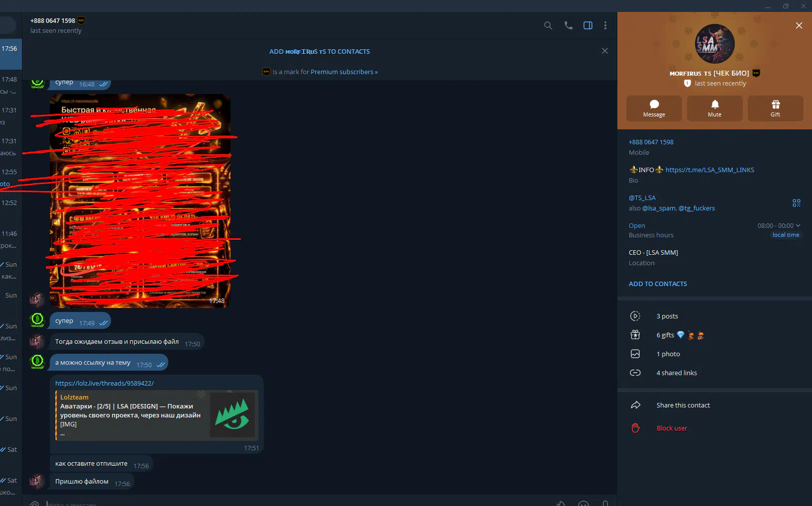Mute notifications with the bell button
Viewport: 812px width, 506px height.
point(714,108)
